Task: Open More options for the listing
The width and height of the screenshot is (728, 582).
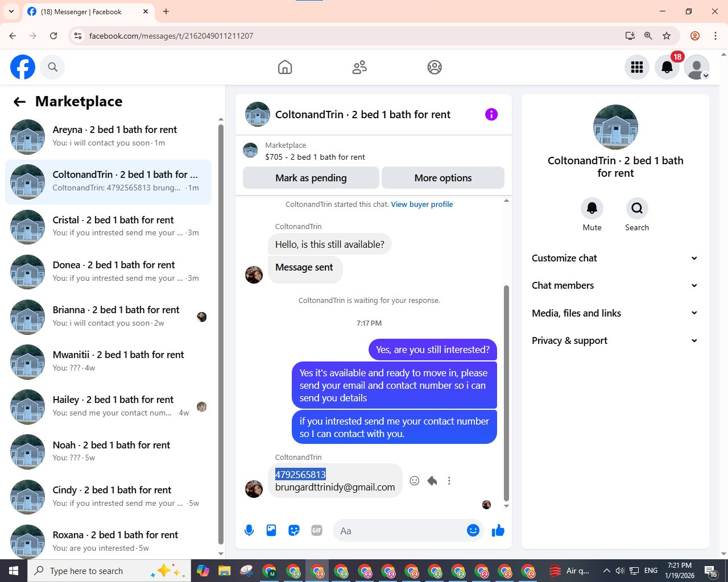Action: (443, 178)
